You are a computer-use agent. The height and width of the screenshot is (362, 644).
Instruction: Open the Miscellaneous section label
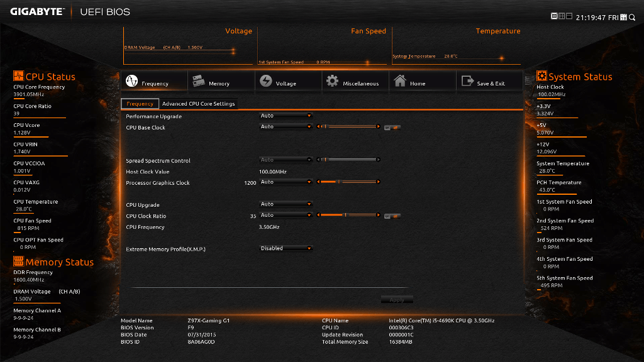click(x=360, y=84)
